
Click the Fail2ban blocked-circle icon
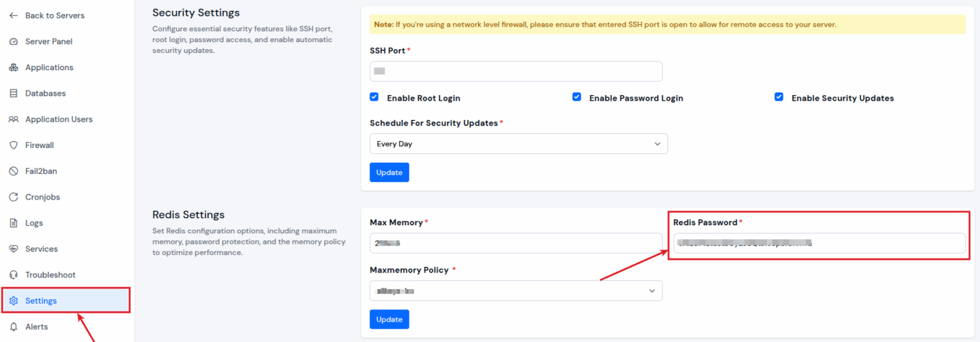pos(13,171)
